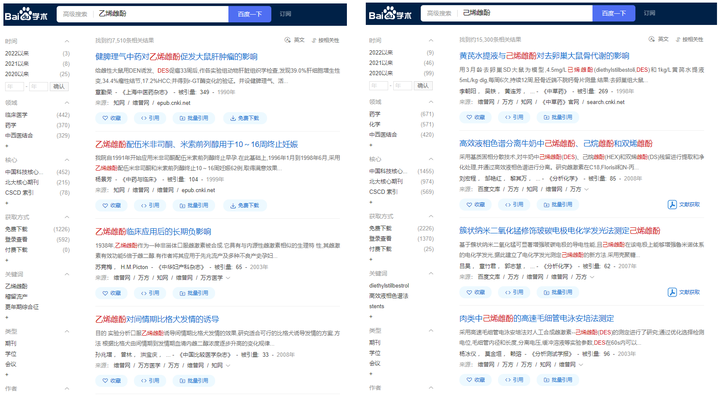Open 按相关性 sort menu in 己烯雌酚 results

click(x=689, y=39)
